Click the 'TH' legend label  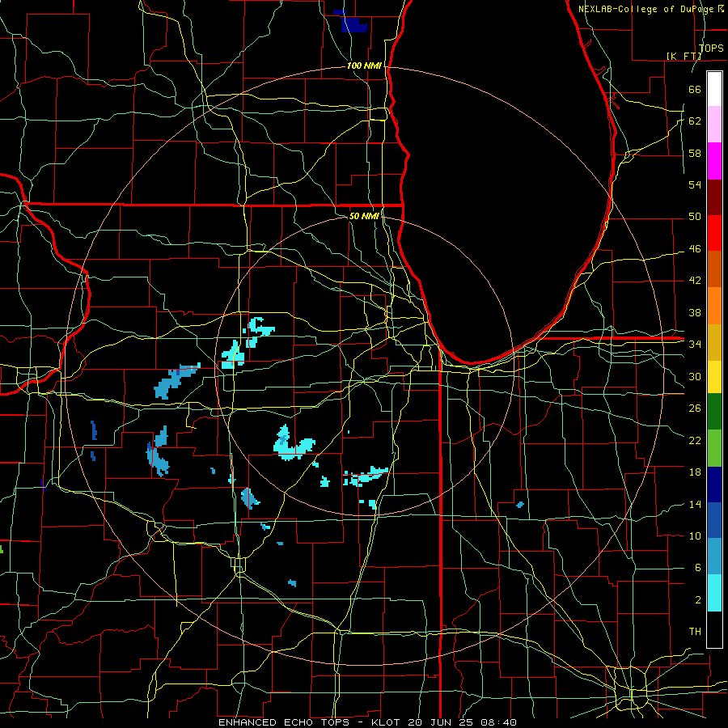pyautogui.click(x=695, y=631)
